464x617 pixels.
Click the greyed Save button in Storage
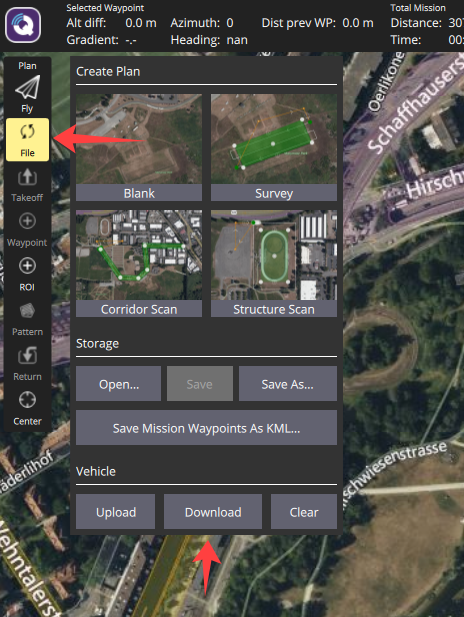point(200,384)
